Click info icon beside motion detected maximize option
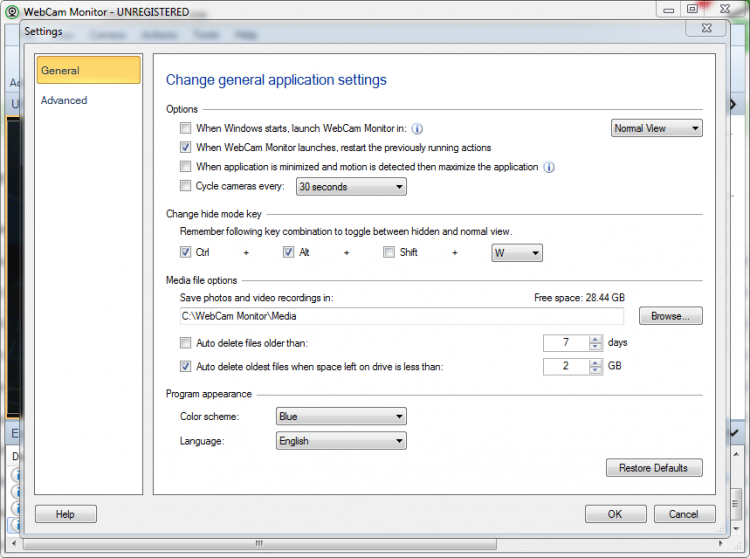The width and height of the screenshot is (750, 558). click(549, 167)
